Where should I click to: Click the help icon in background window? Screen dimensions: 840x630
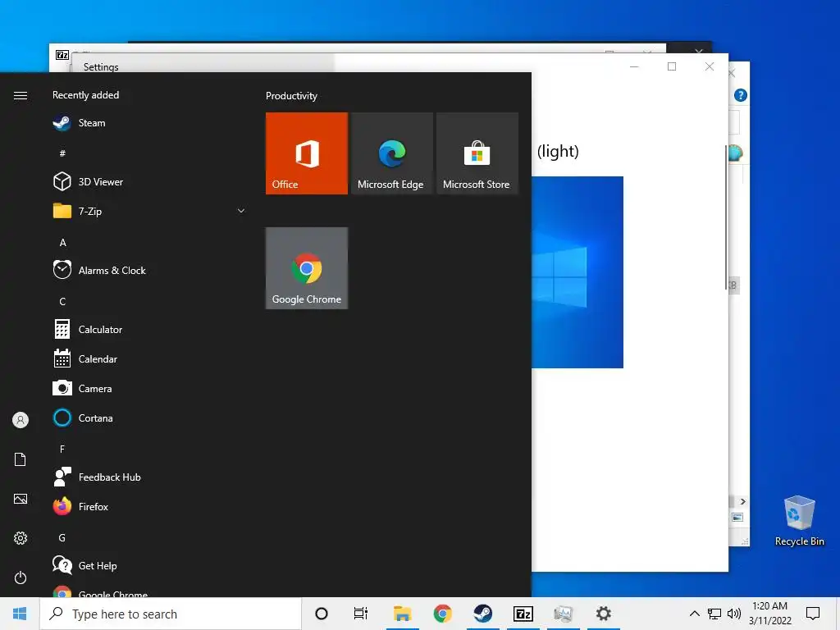click(741, 95)
